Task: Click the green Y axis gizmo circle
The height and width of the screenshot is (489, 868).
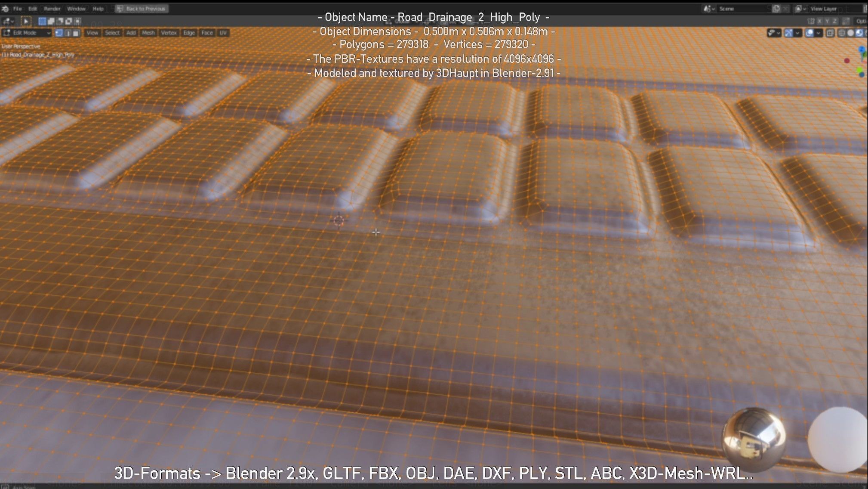Action: click(x=859, y=70)
